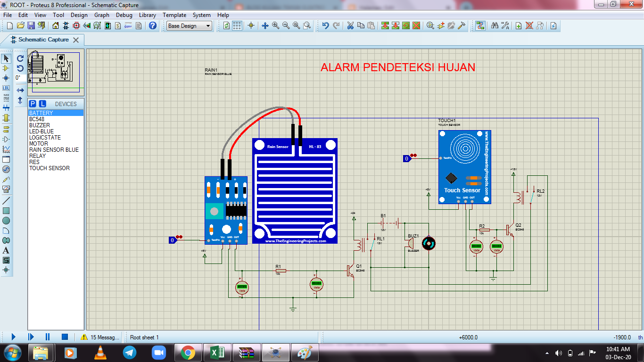Click the X-mirror horizontal flip arrow

[20, 90]
